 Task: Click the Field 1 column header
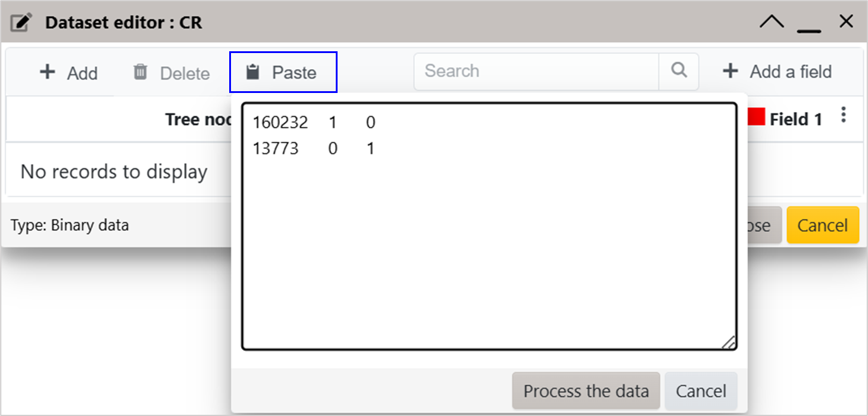click(795, 119)
